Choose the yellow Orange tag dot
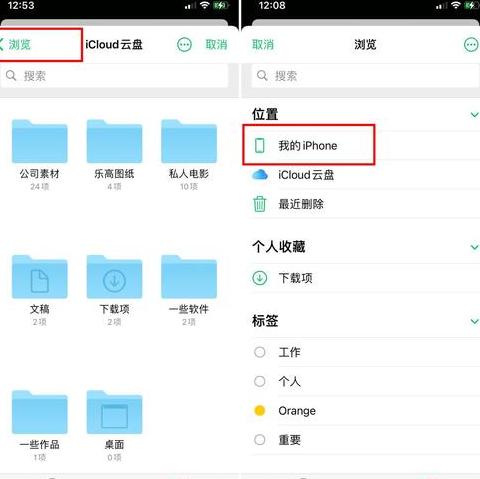Viewport: 480px width, 479px height. [x=260, y=410]
